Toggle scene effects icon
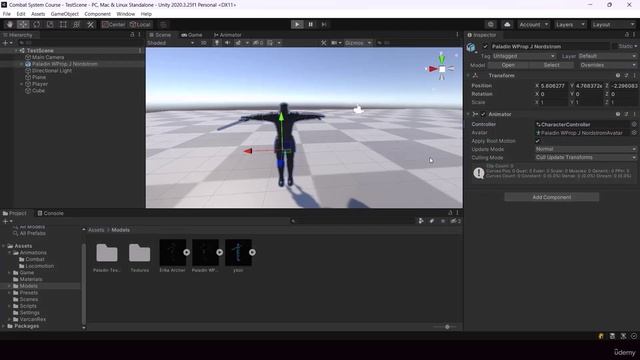Image resolution: width=640 pixels, height=360 pixels. [238, 43]
